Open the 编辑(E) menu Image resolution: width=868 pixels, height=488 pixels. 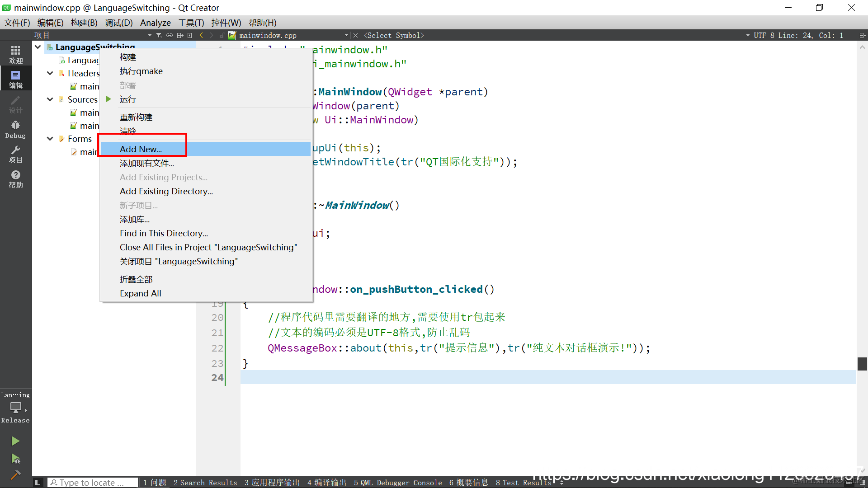[x=50, y=23]
